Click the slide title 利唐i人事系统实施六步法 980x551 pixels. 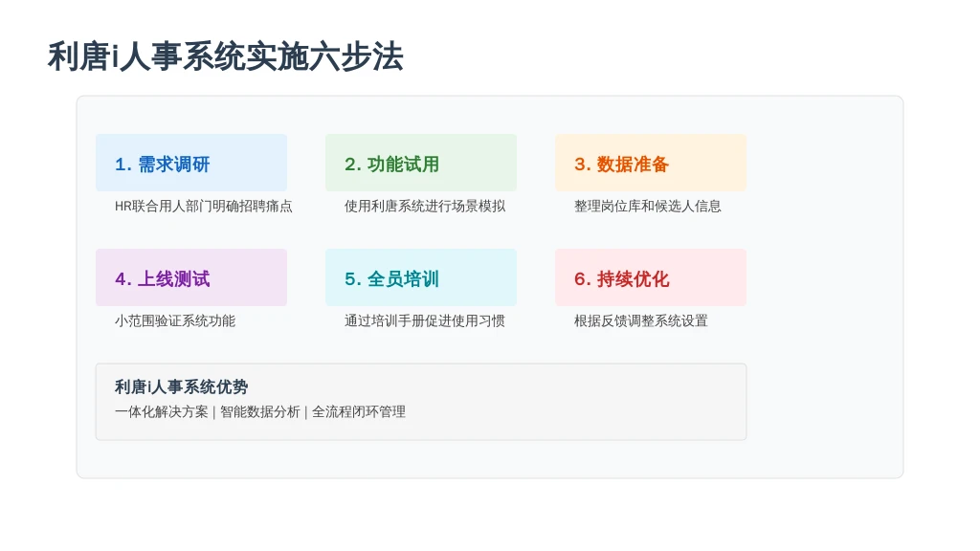tap(225, 56)
